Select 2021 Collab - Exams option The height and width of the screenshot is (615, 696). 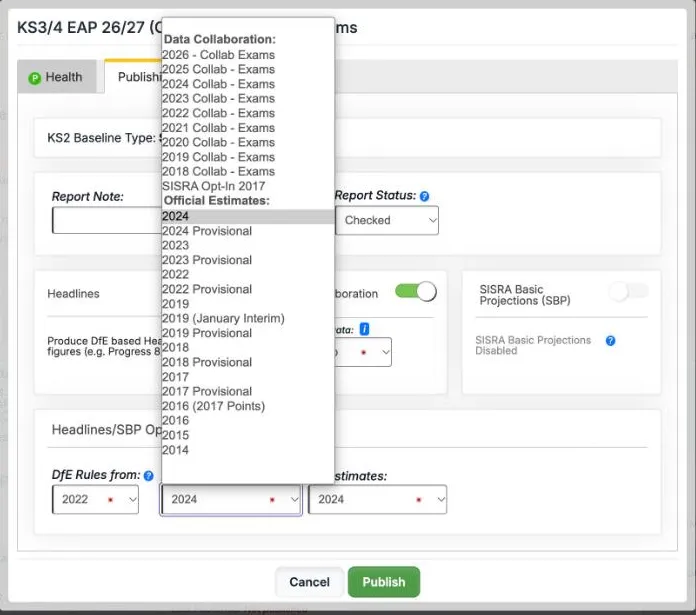click(248, 128)
